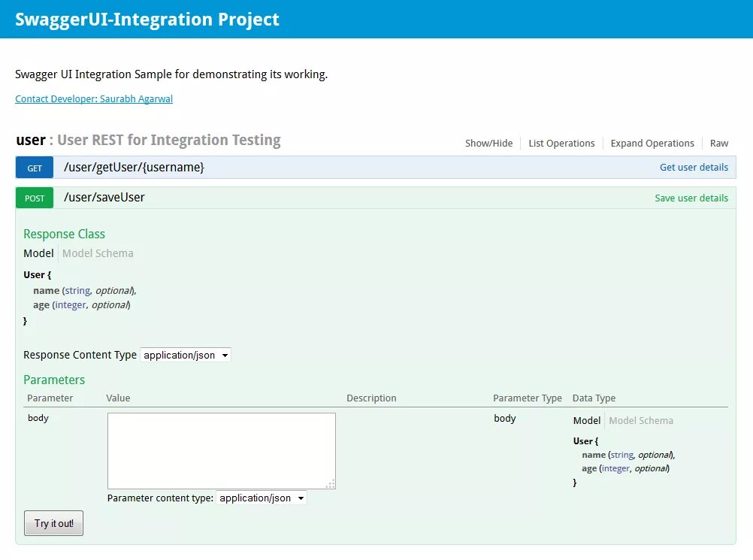The width and height of the screenshot is (753, 560).
Task: Switch to Response Class Model Schema tab
Action: [x=98, y=253]
